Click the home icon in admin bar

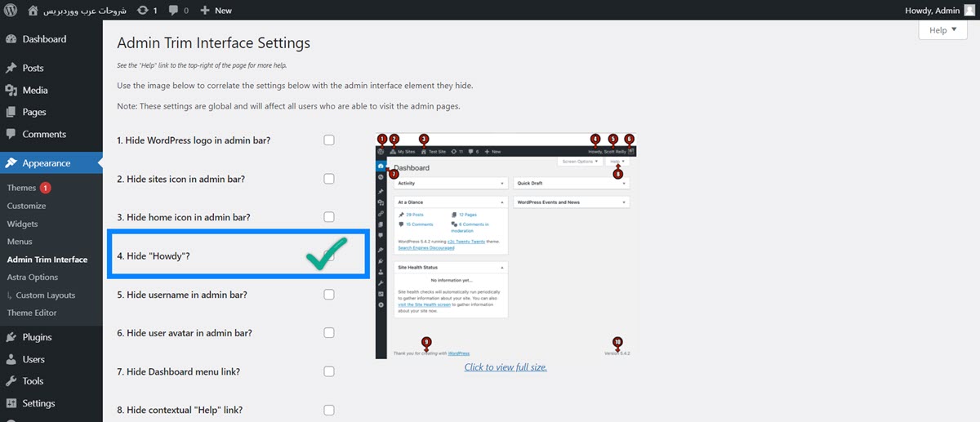pos(33,11)
